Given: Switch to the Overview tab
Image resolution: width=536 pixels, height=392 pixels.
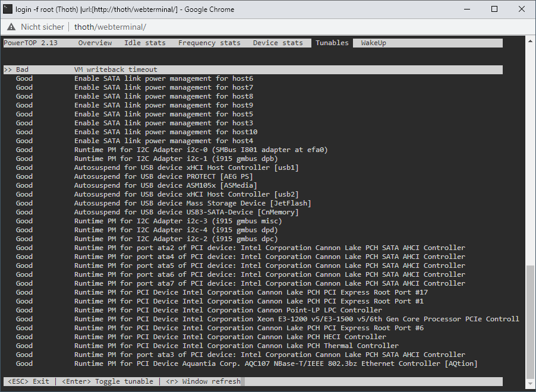Looking at the screenshot, I should [x=95, y=43].
